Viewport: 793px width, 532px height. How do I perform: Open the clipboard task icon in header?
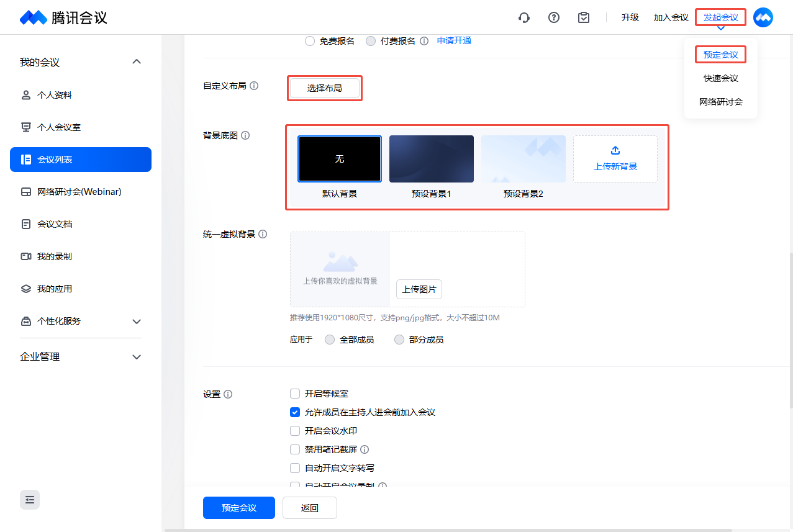point(584,17)
